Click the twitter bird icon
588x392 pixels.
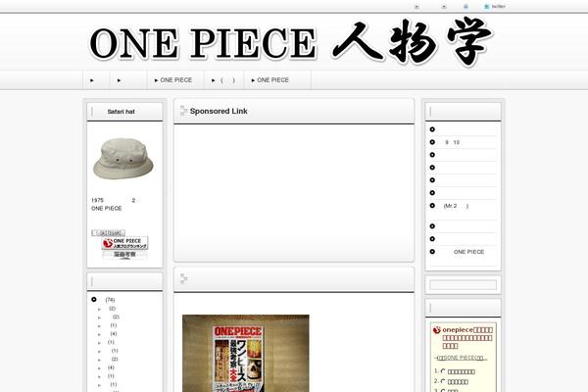pyautogui.click(x=486, y=7)
